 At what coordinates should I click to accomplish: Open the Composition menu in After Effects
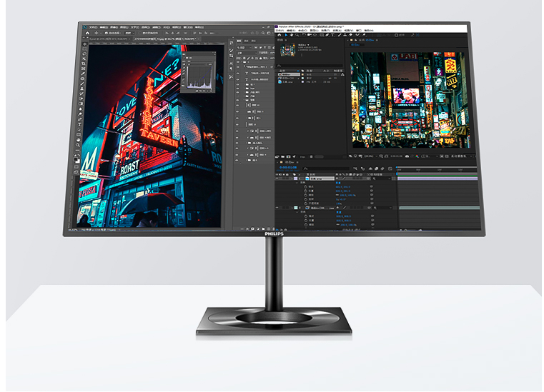point(303,31)
